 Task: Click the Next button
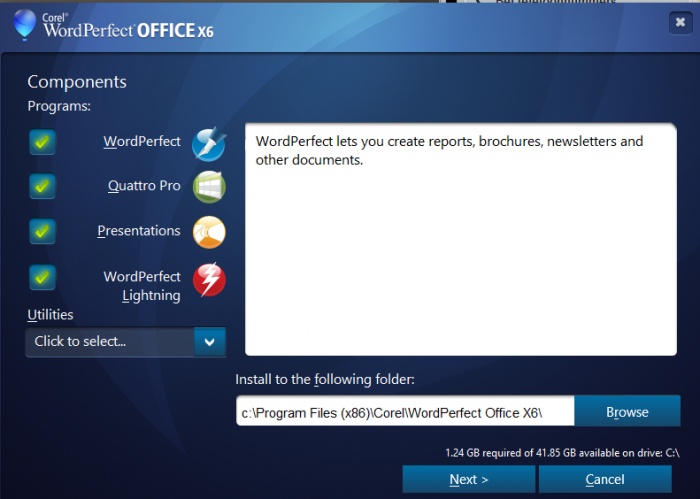click(469, 479)
